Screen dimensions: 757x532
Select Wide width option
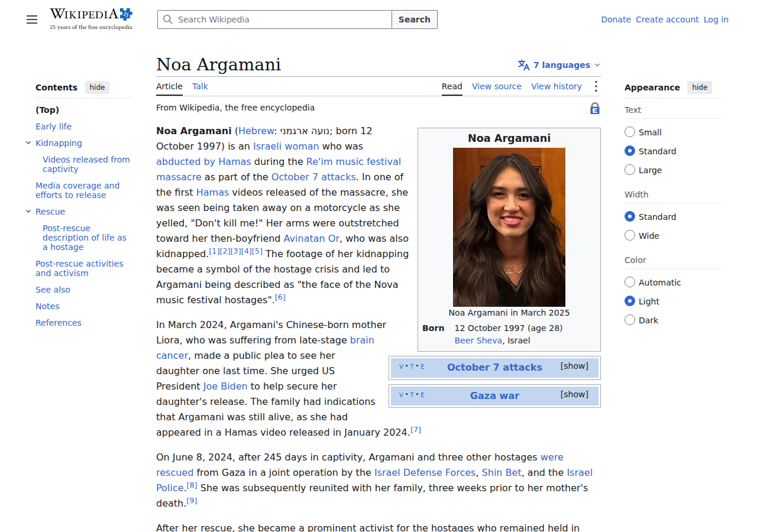tap(630, 236)
